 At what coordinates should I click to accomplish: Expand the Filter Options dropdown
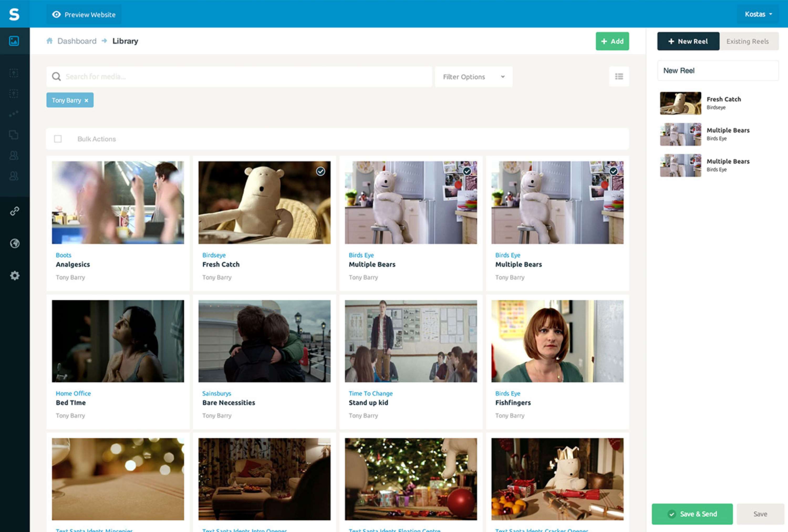pyautogui.click(x=473, y=77)
